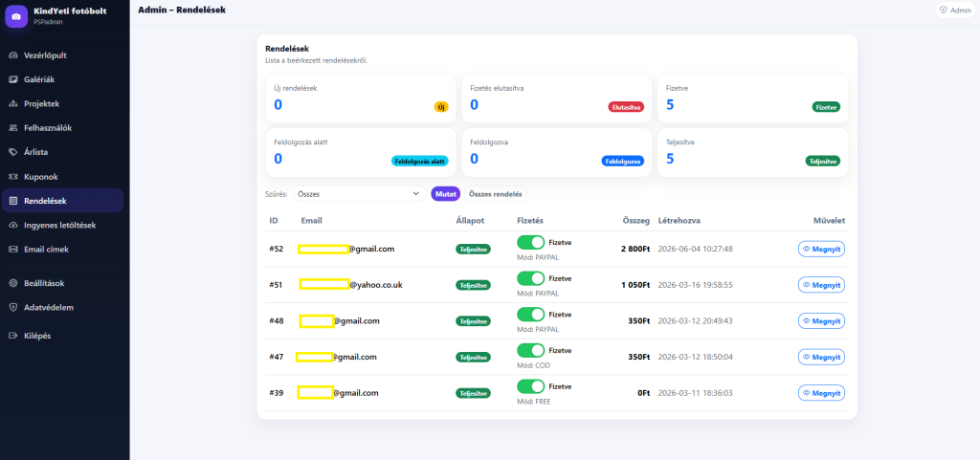The image size is (980, 460).
Task: Navigate to Beállítások
Action: (62, 283)
